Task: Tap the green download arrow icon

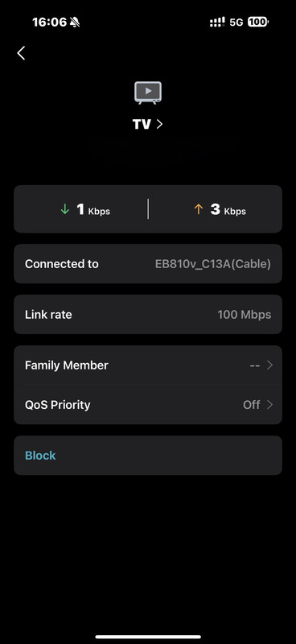Action: [65, 209]
